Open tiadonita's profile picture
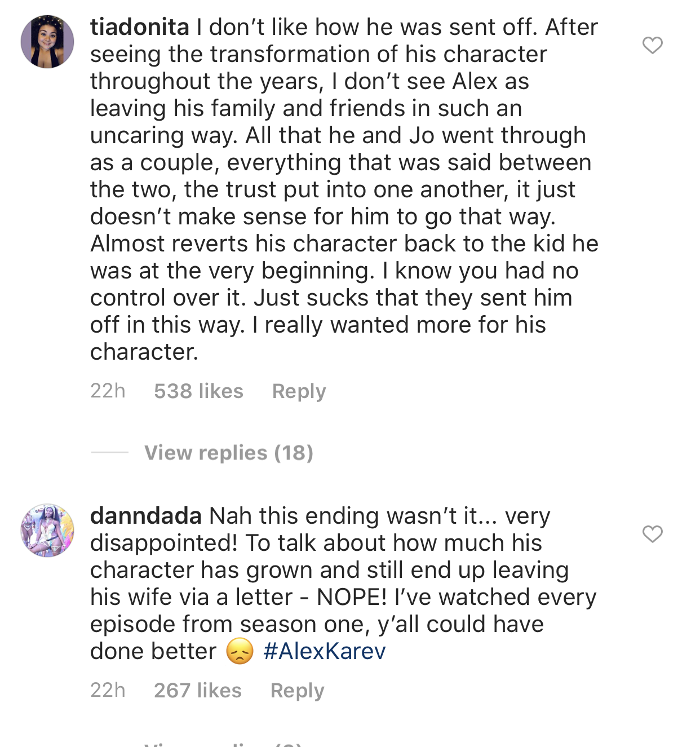Screen dimensions: 700x747 [47, 42]
